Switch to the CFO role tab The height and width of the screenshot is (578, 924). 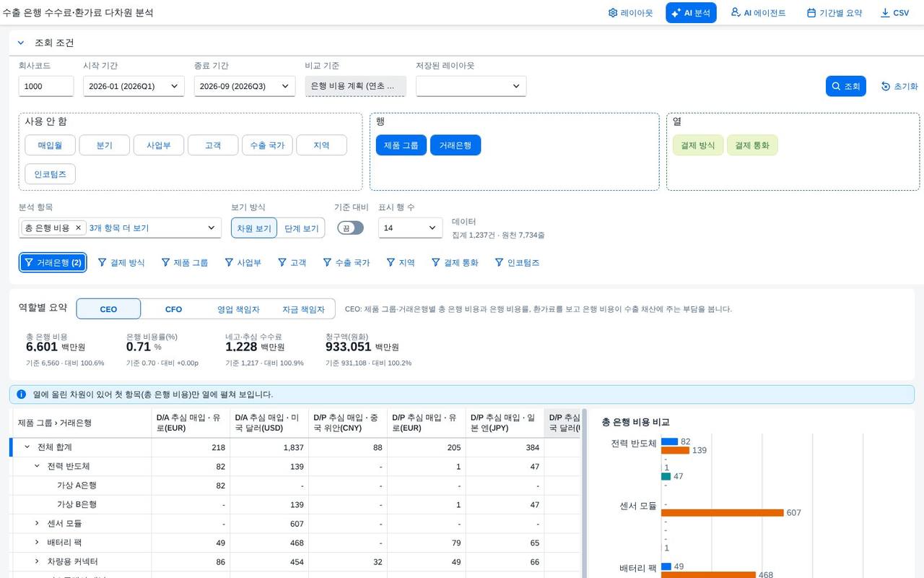coord(173,309)
